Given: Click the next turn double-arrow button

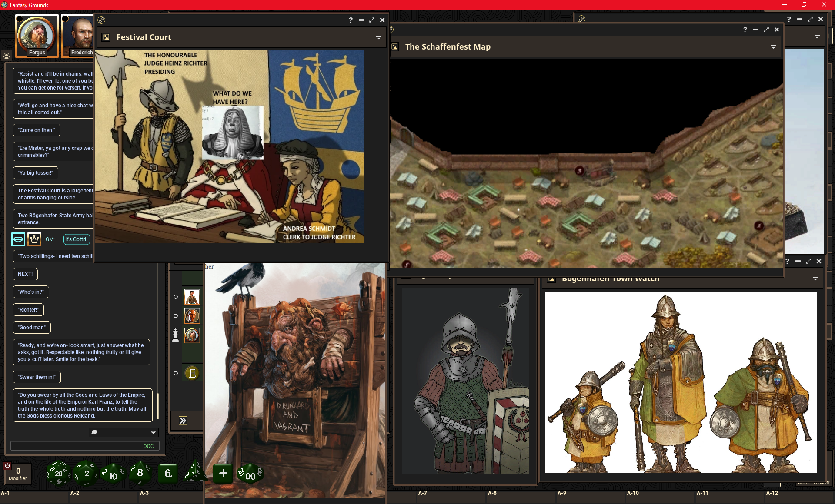Looking at the screenshot, I should 183,421.
